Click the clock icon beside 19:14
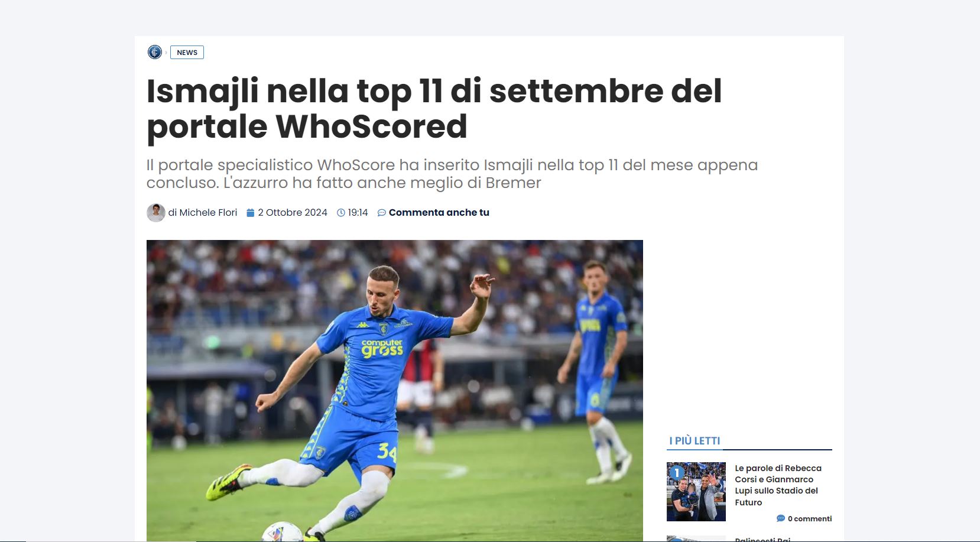The height and width of the screenshot is (542, 980). point(341,213)
